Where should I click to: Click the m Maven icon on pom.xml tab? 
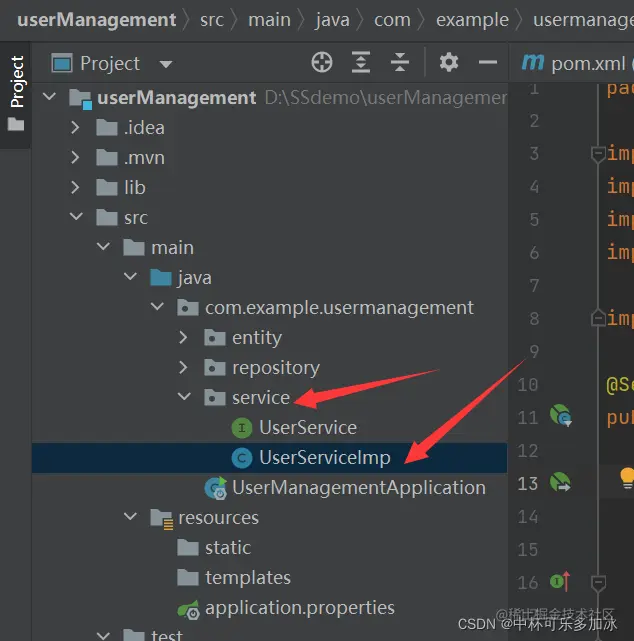click(532, 63)
